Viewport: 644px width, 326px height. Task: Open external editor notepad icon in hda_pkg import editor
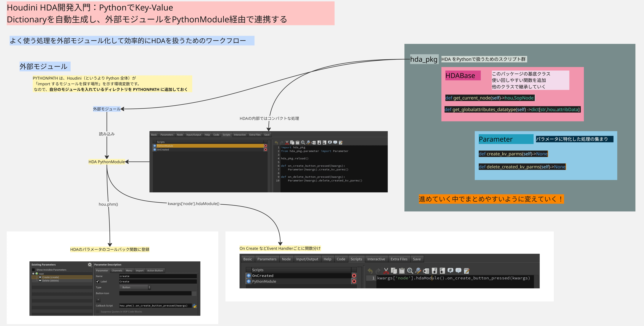(341, 143)
